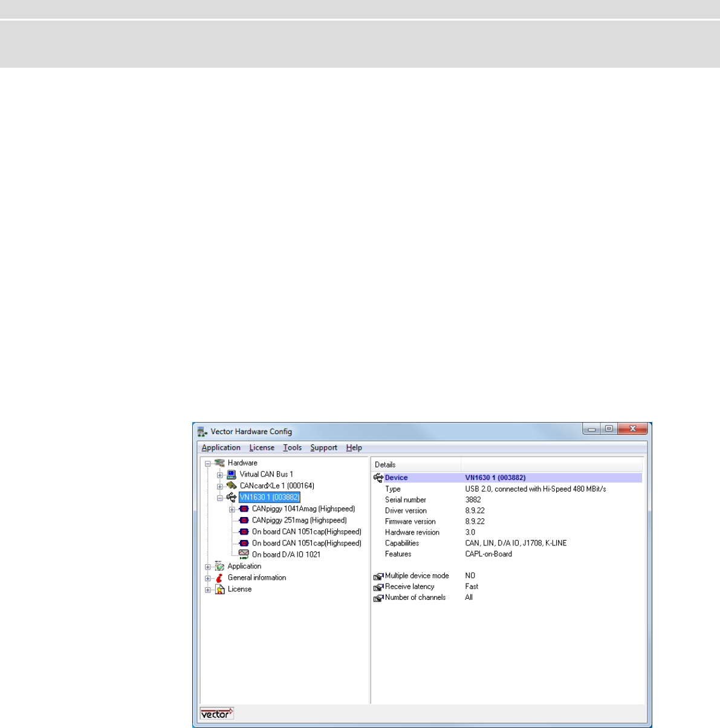Screen dimensions: 720x728
Task: Click the Hardware revision value 3.0
Action: (470, 533)
